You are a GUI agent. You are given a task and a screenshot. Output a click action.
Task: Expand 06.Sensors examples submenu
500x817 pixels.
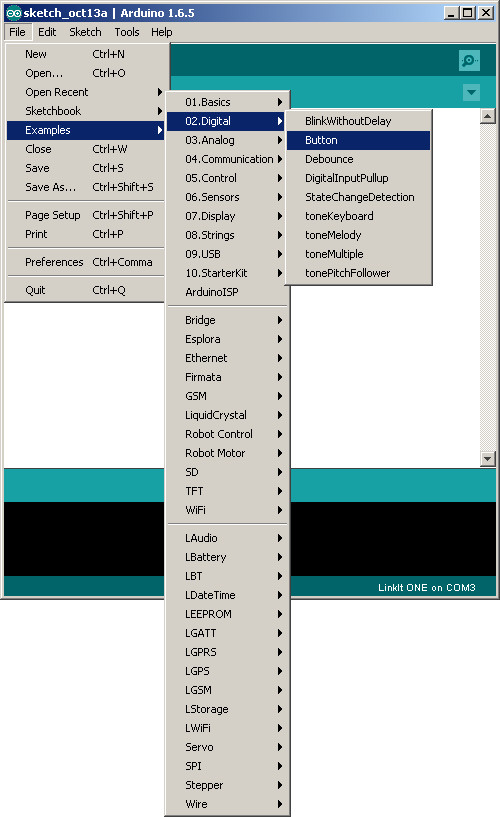coord(227,197)
